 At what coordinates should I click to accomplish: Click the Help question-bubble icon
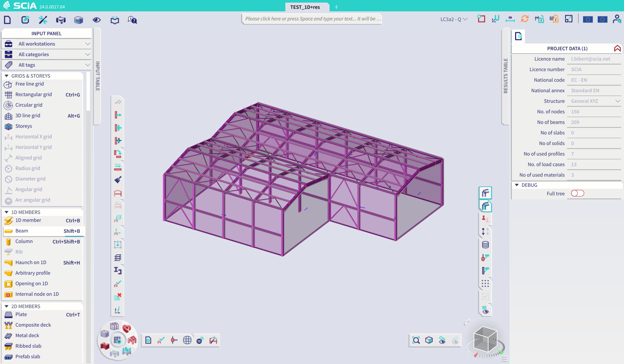132,20
